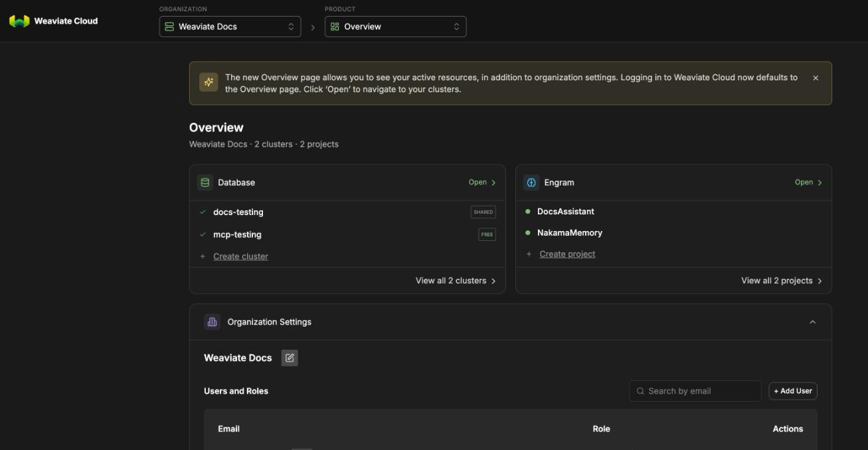Select the docs-testing cluster
Viewport: 868px width, 450px height.
pos(238,212)
